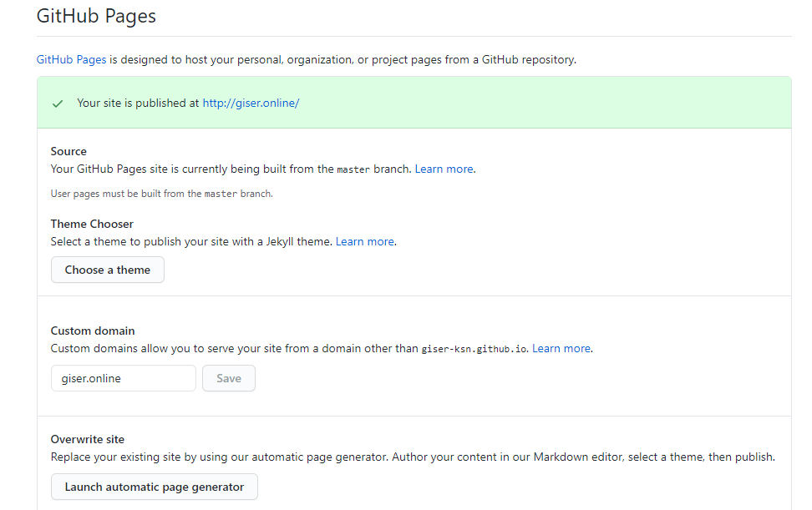The width and height of the screenshot is (812, 510).
Task: Click the Source subsection heading
Action: (x=69, y=151)
